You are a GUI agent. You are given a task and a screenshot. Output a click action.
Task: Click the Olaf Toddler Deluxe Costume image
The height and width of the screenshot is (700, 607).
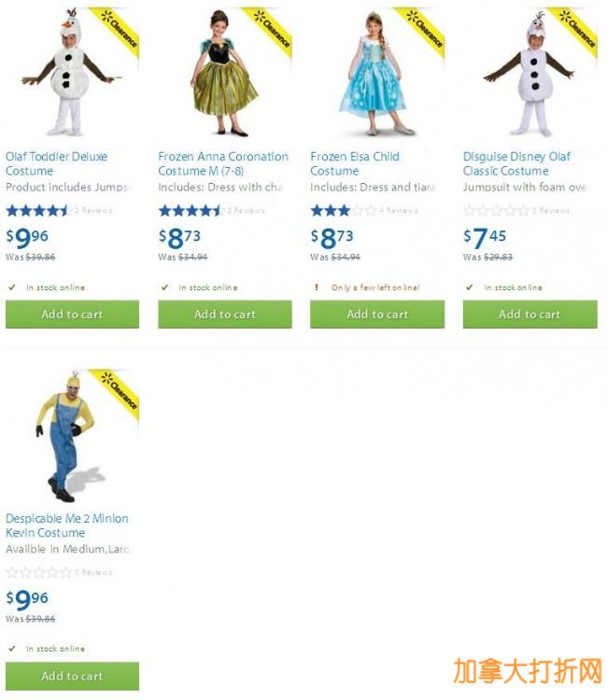click(72, 72)
